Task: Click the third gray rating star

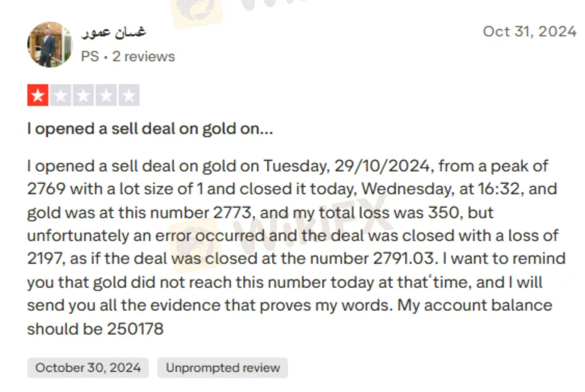Action: (83, 96)
